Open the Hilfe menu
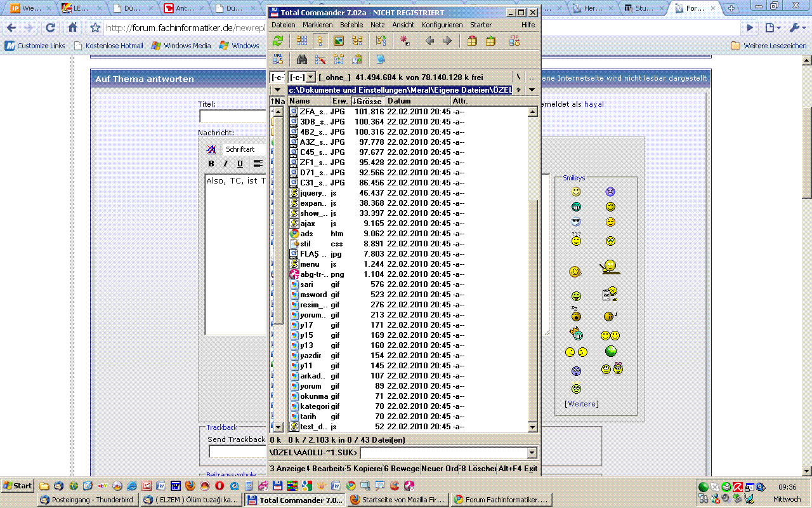This screenshot has width=812, height=508. coord(528,25)
